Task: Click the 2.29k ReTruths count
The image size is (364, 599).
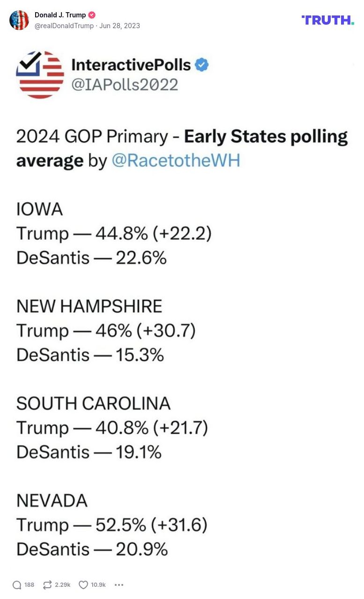Action: 63,585
